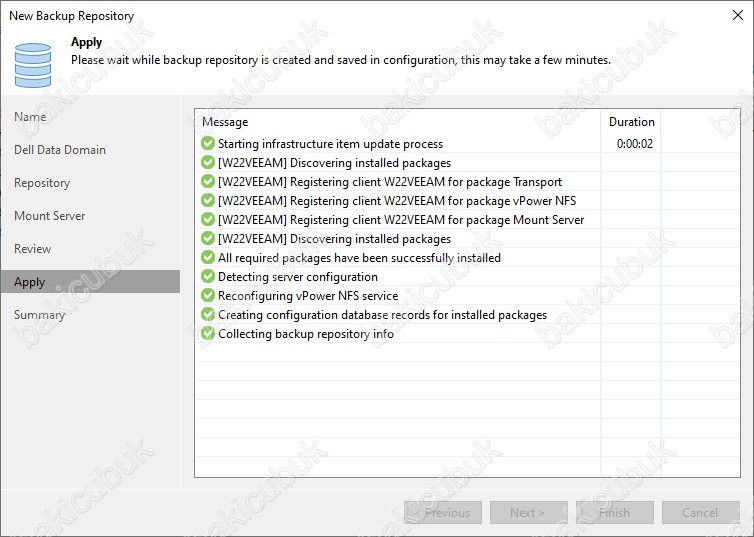This screenshot has height=537, width=754.
Task: Select 'Detecting server configuration' message
Action: pyautogui.click(x=298, y=277)
